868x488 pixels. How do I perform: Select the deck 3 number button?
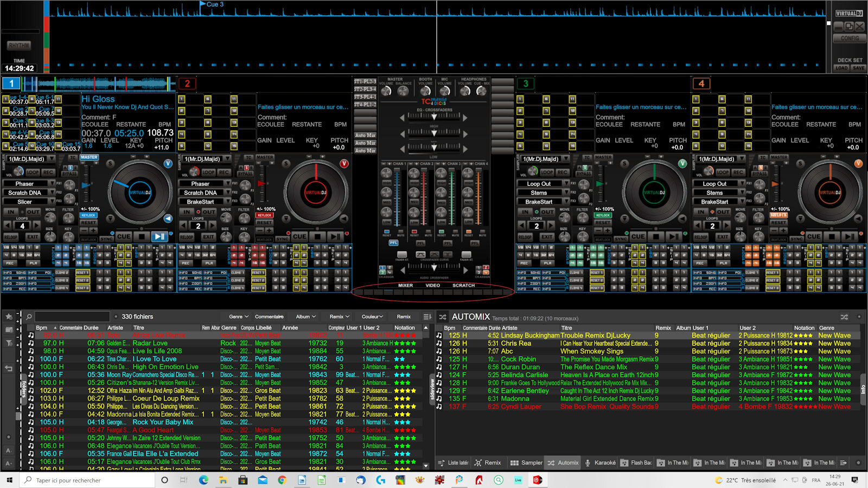(x=525, y=84)
